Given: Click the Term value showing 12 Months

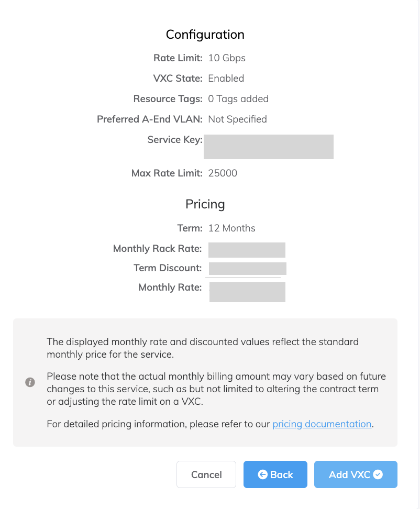Looking at the screenshot, I should [232, 228].
